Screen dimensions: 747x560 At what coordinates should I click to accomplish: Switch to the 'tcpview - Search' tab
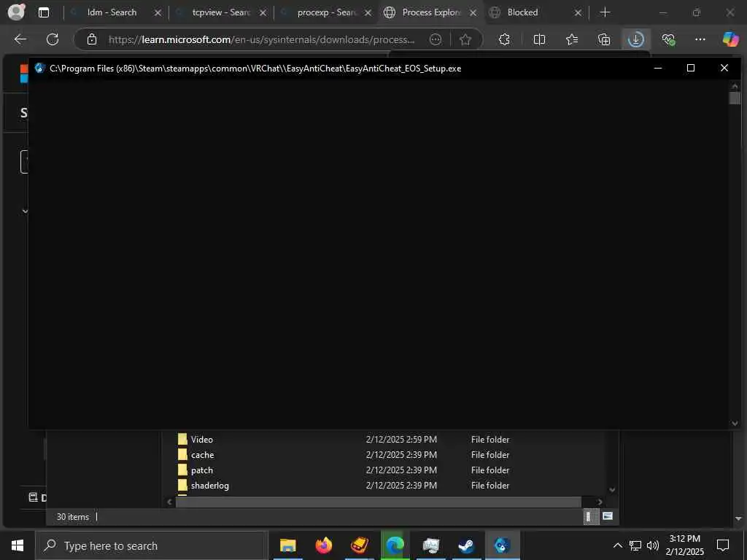221,12
